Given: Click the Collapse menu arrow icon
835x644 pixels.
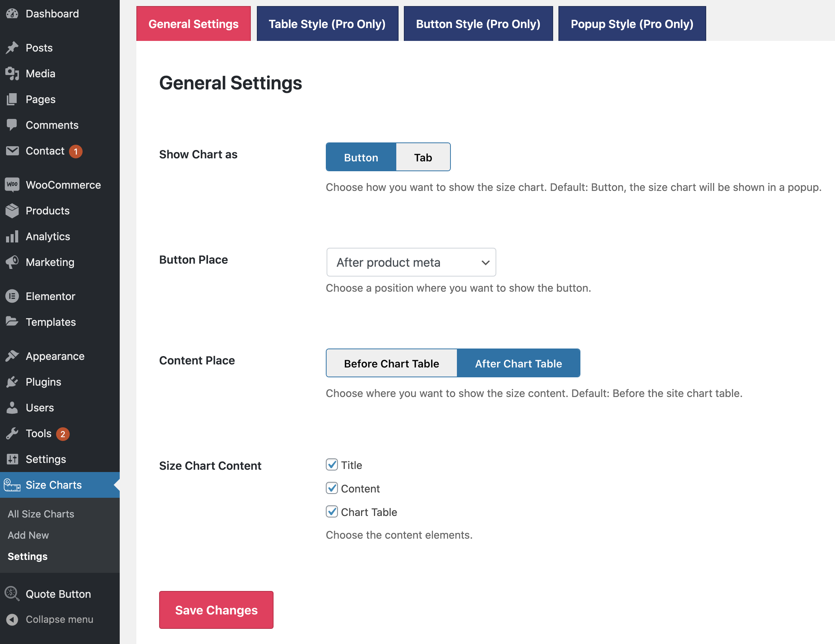Looking at the screenshot, I should (x=12, y=619).
